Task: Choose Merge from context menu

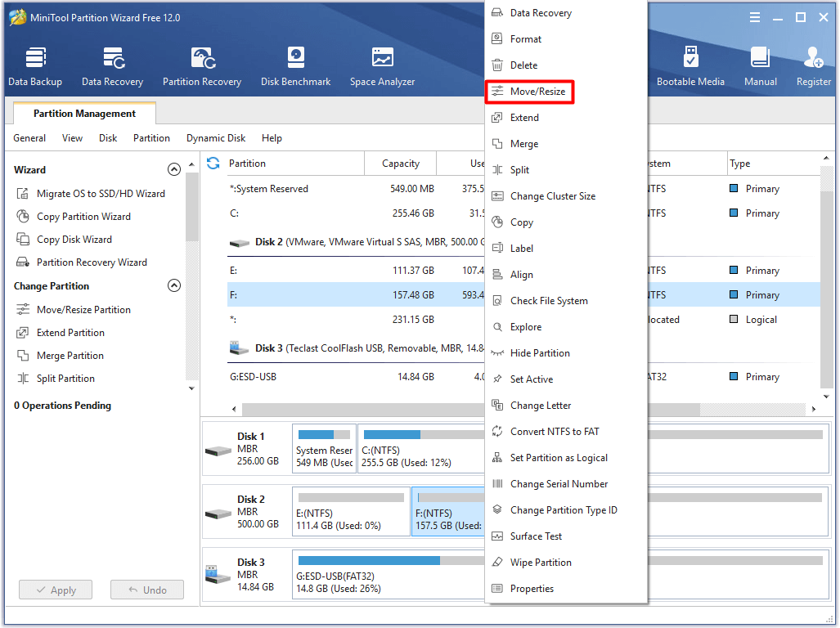Action: coord(566,144)
